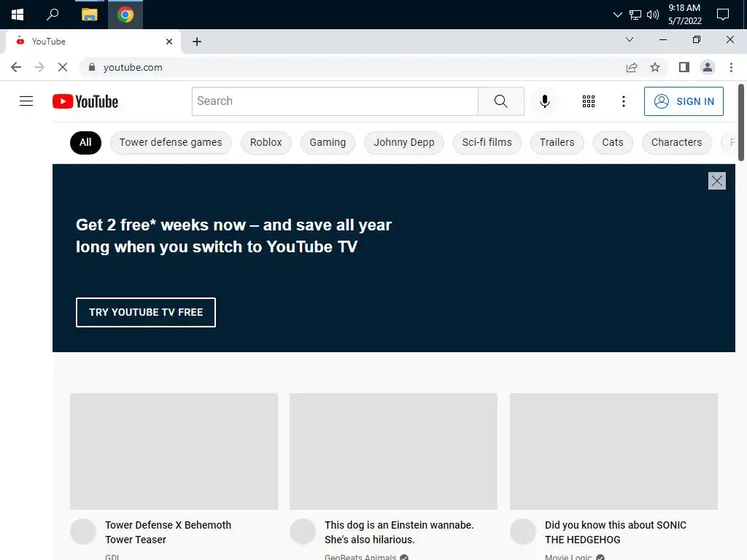Open title 'Did you know this about SONIC'
The width and height of the screenshot is (747, 560).
click(x=616, y=532)
